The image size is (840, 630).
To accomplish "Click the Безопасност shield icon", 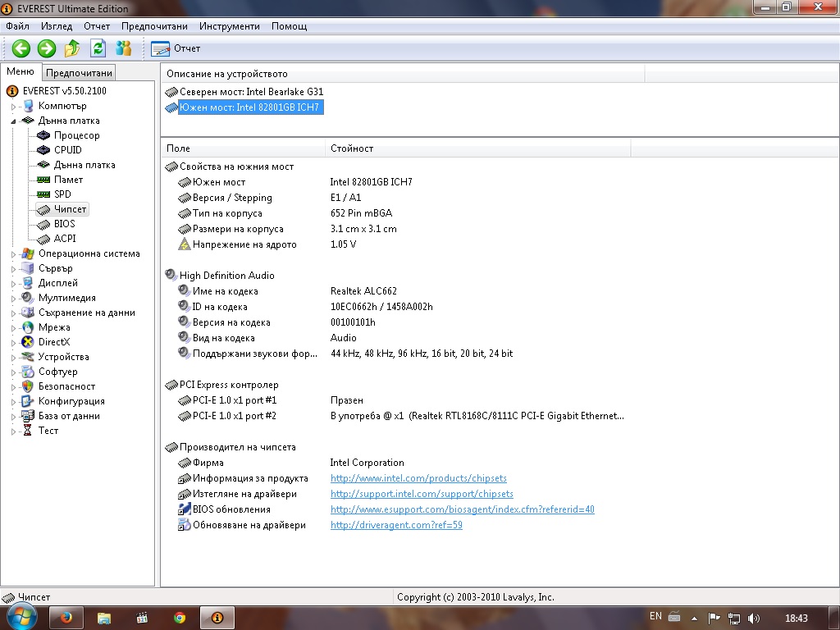I will [28, 386].
